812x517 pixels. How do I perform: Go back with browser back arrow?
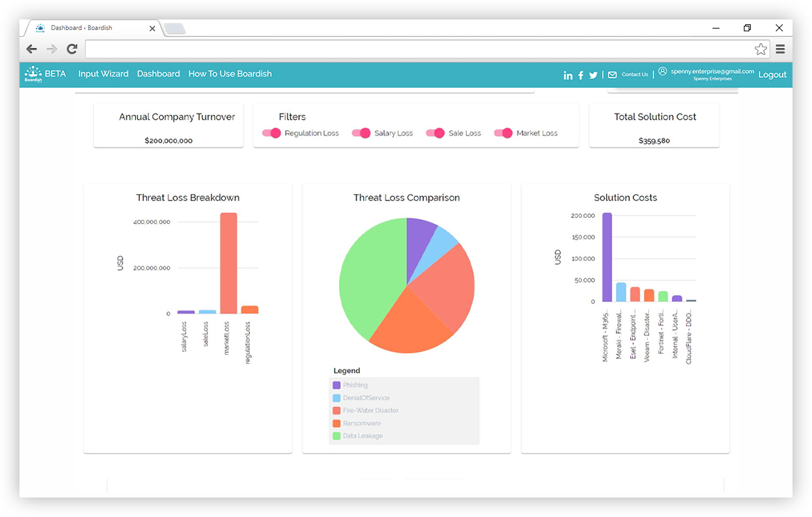click(31, 49)
